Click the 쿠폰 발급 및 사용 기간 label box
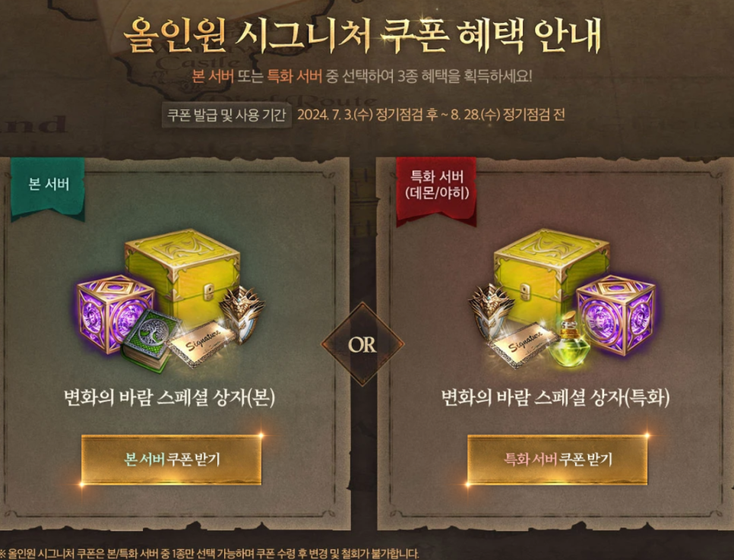The height and width of the screenshot is (560, 734). [226, 115]
